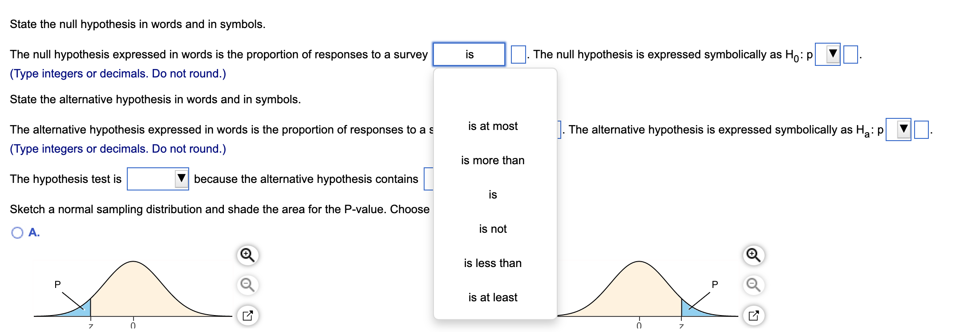Viewport: 980px width, 332px height.
Task: Zoom in on the right-tailed graph
Action: pos(753,255)
